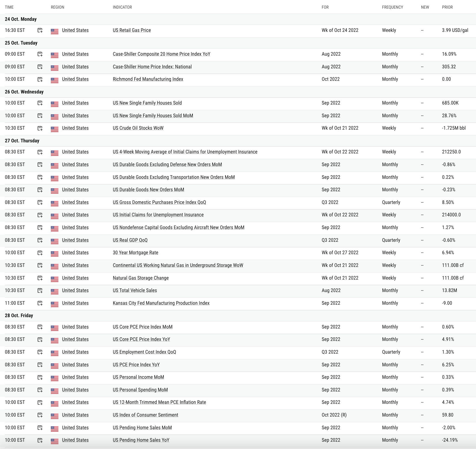This screenshot has width=476, height=449.
Task: Click the PRIOR column header
Action: pos(447,7)
